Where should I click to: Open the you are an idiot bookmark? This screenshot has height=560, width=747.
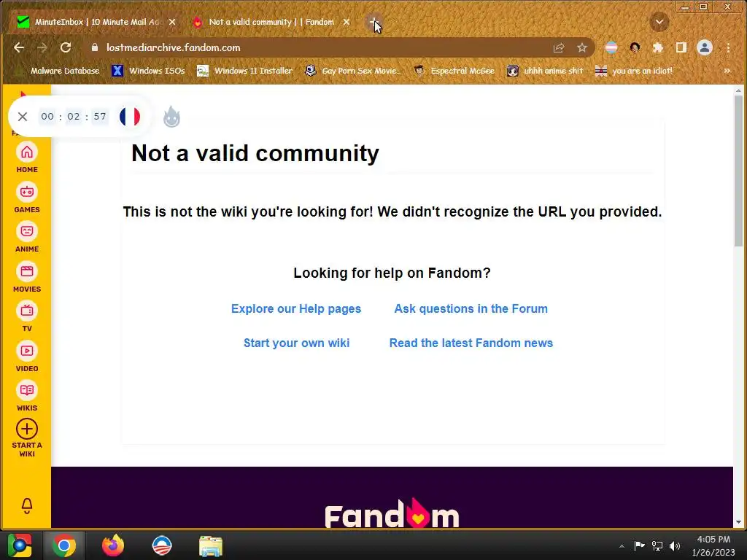tap(634, 71)
